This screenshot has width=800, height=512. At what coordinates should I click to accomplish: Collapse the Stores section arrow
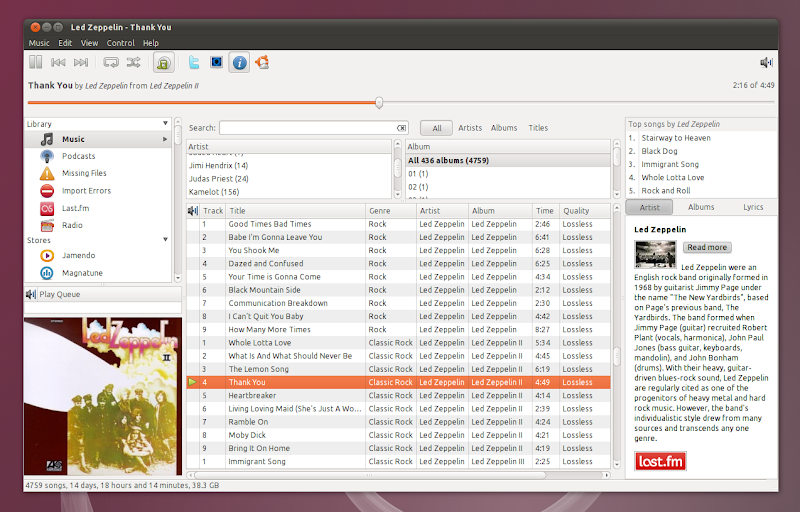pos(166,240)
